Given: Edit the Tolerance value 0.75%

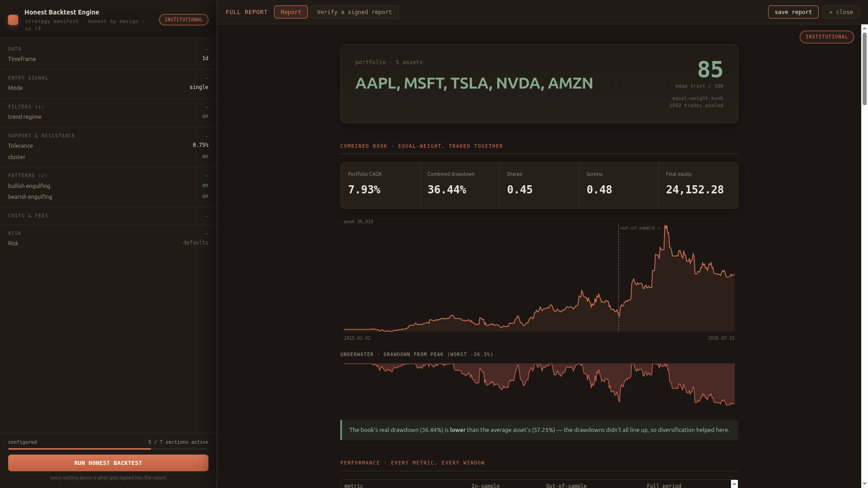Looking at the screenshot, I should [x=201, y=145].
